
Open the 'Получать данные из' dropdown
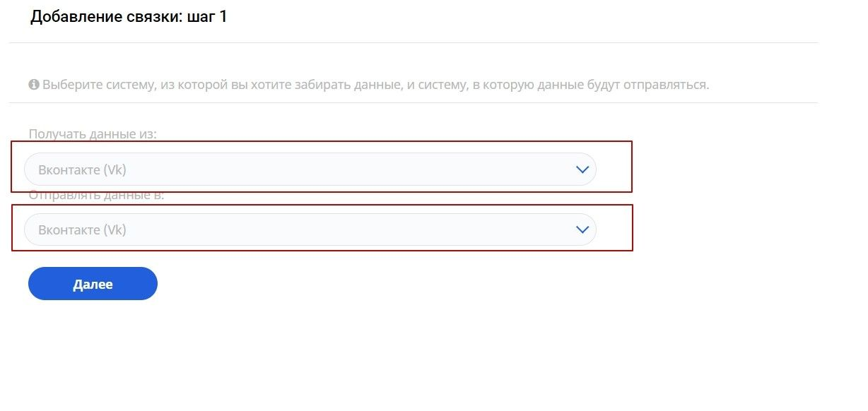310,169
